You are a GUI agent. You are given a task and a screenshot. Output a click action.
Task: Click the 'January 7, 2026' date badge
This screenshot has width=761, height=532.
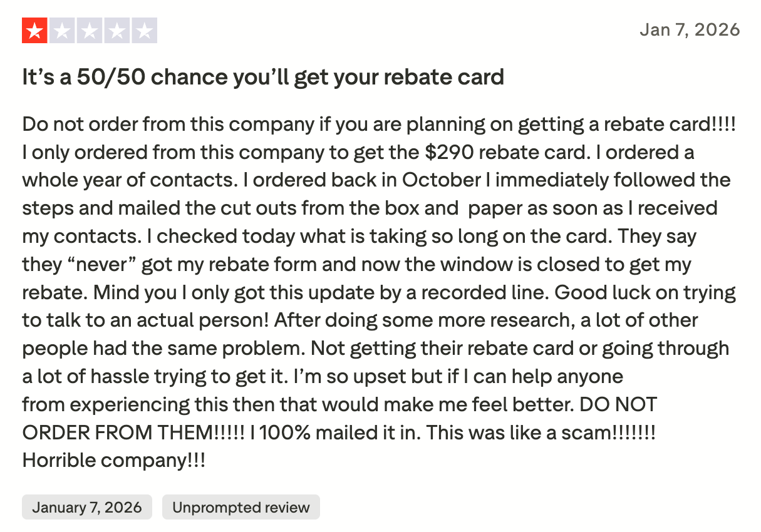87,507
